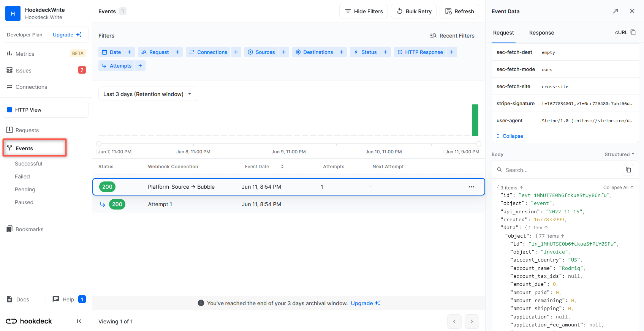644x331 pixels.
Task: Collapse the sidebar with arrow icon
Action: point(79,321)
